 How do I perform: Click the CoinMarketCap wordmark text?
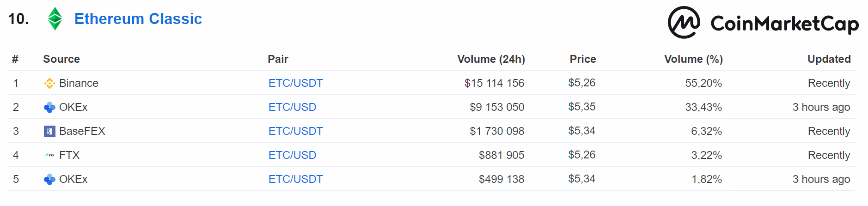pyautogui.click(x=785, y=24)
